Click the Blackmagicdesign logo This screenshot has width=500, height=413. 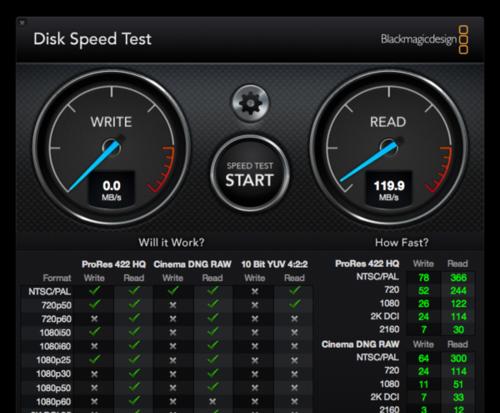(425, 39)
